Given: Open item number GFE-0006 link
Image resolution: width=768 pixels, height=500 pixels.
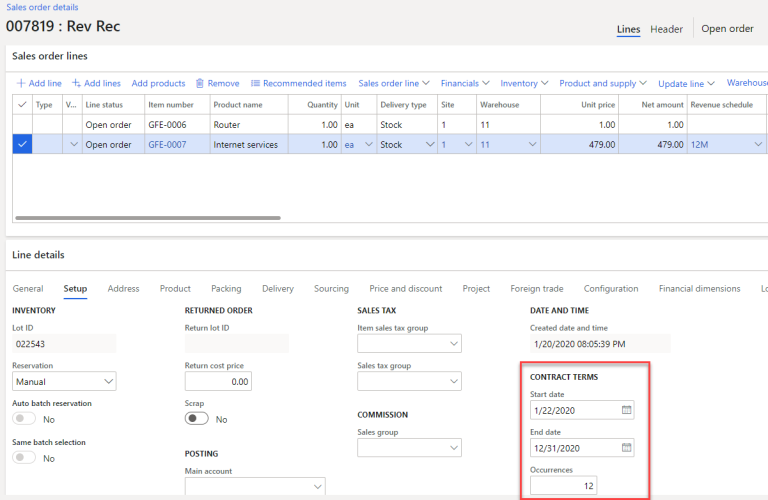Looking at the screenshot, I should 167,125.
